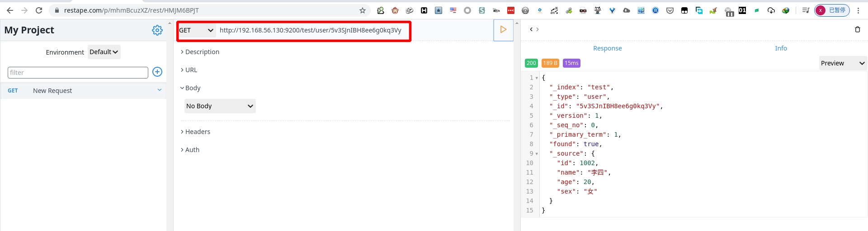This screenshot has width=868, height=231.
Task: Open the HTTP method GET dropdown
Action: coord(196,30)
